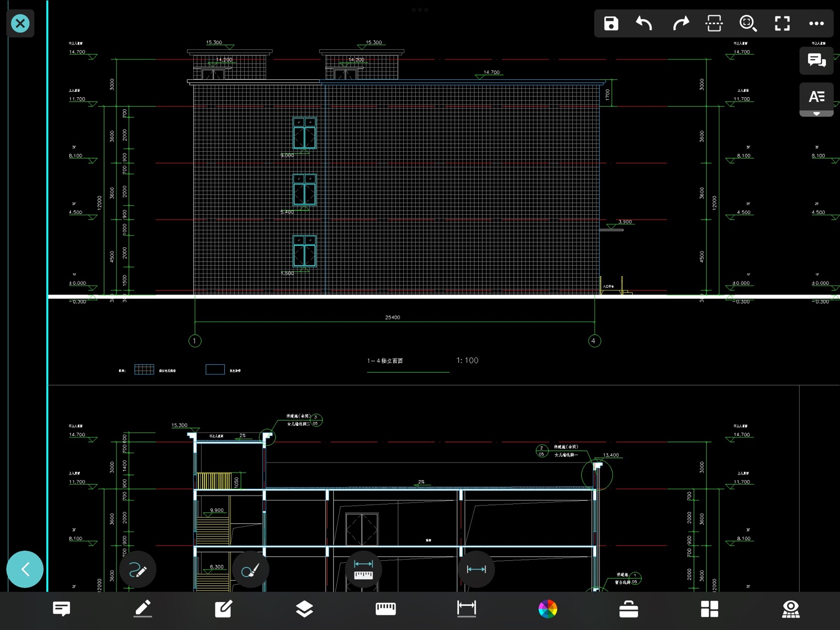Click the 9.900 stair landing label

point(217,510)
